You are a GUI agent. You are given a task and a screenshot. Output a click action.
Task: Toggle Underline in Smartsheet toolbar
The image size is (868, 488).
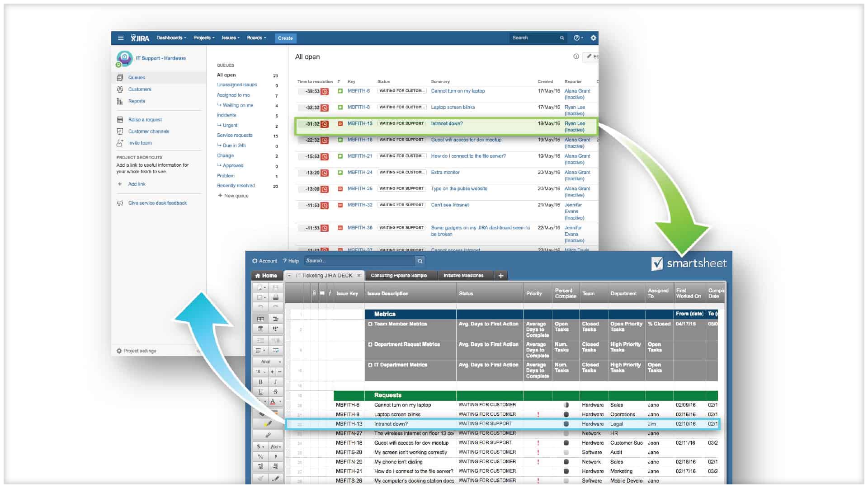click(260, 392)
